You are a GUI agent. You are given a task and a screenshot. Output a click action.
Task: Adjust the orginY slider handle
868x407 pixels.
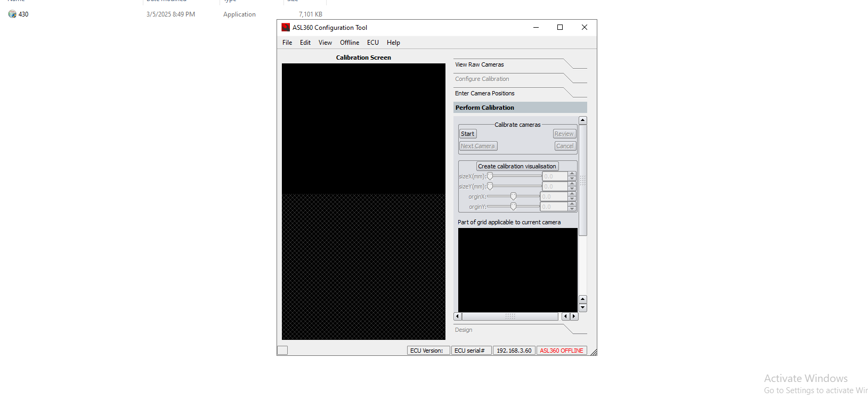[x=513, y=206]
